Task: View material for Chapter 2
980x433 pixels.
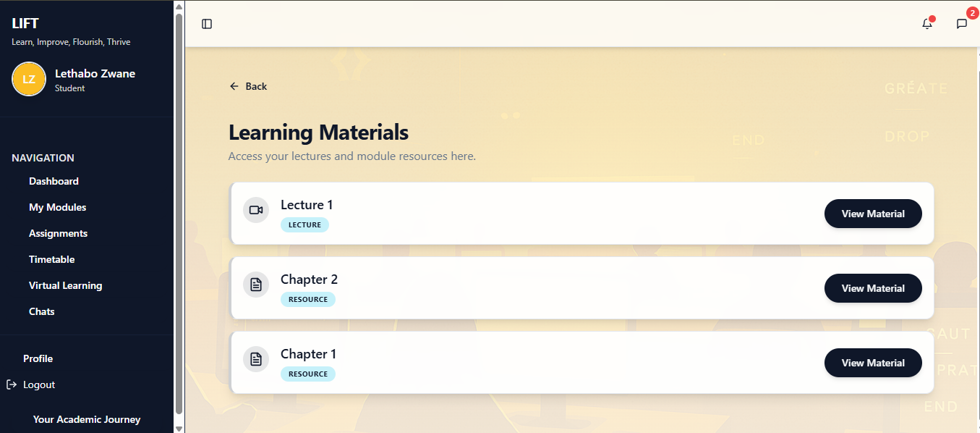Action: (873, 288)
